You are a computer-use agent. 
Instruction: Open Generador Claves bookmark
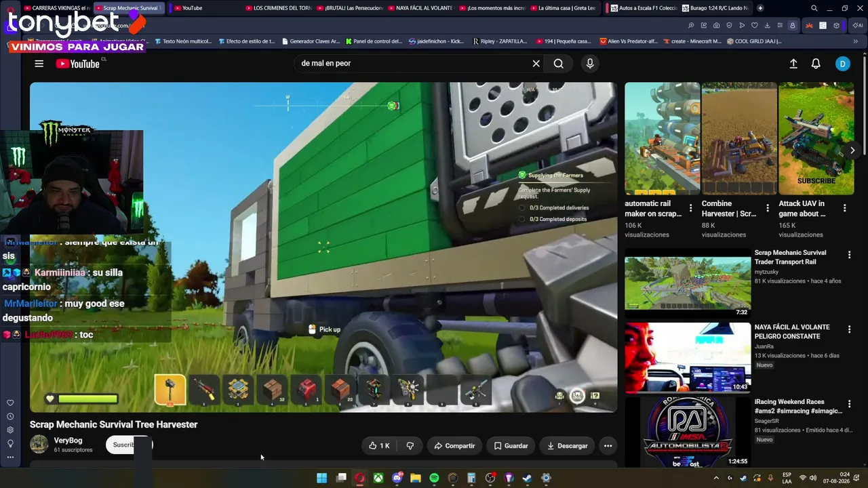(310, 41)
